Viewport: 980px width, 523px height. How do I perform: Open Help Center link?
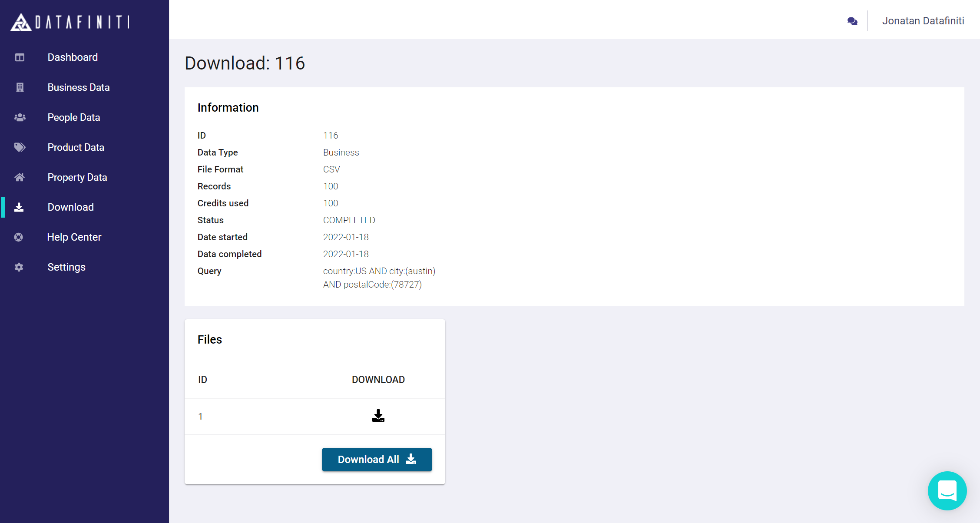[74, 237]
